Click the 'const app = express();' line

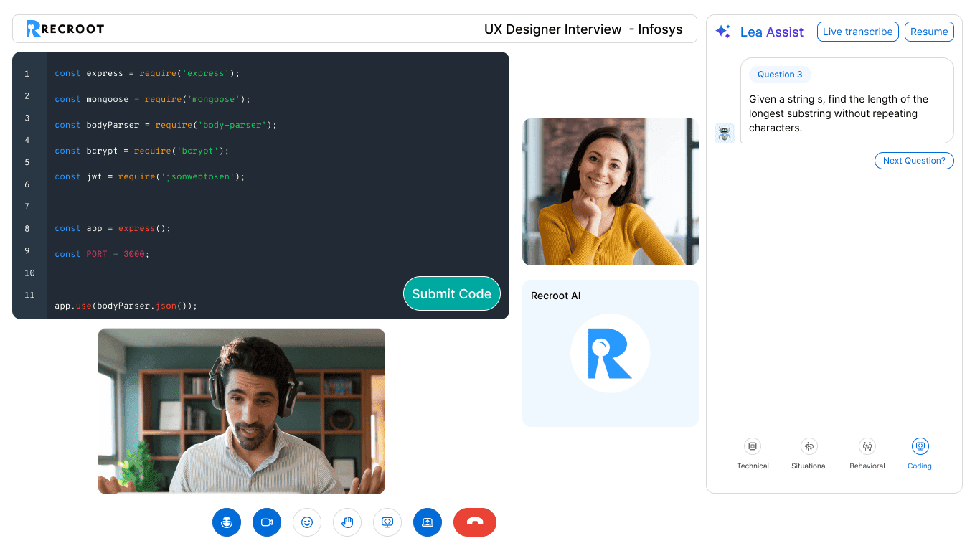[x=113, y=228]
